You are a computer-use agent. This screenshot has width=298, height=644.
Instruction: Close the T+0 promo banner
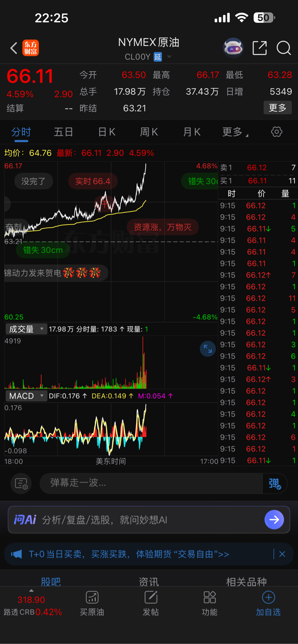tap(282, 554)
